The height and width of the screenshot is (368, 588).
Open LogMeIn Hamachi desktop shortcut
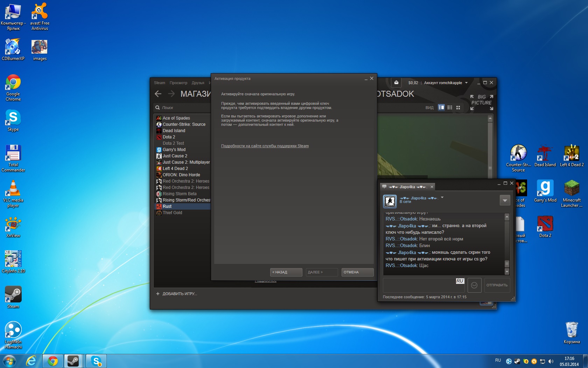point(13,335)
